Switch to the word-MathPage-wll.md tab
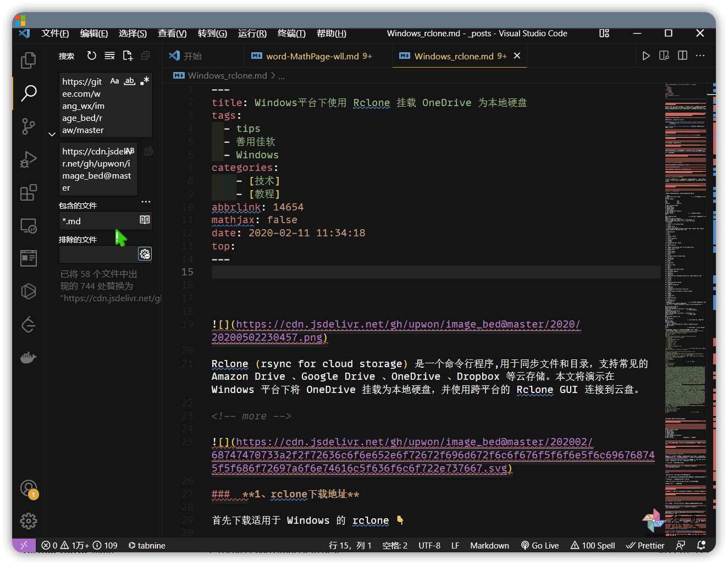The image size is (728, 565). (x=318, y=56)
